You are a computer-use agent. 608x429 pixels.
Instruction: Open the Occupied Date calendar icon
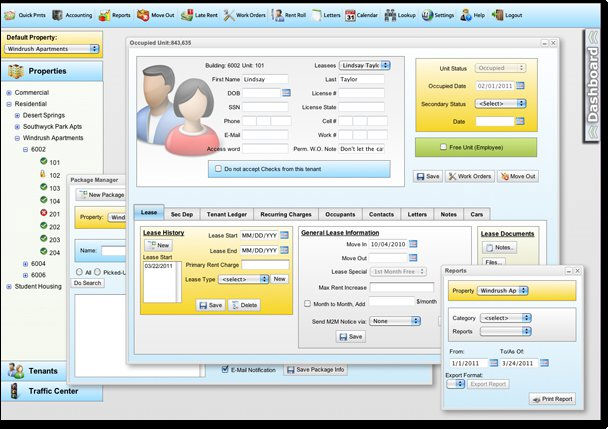520,86
